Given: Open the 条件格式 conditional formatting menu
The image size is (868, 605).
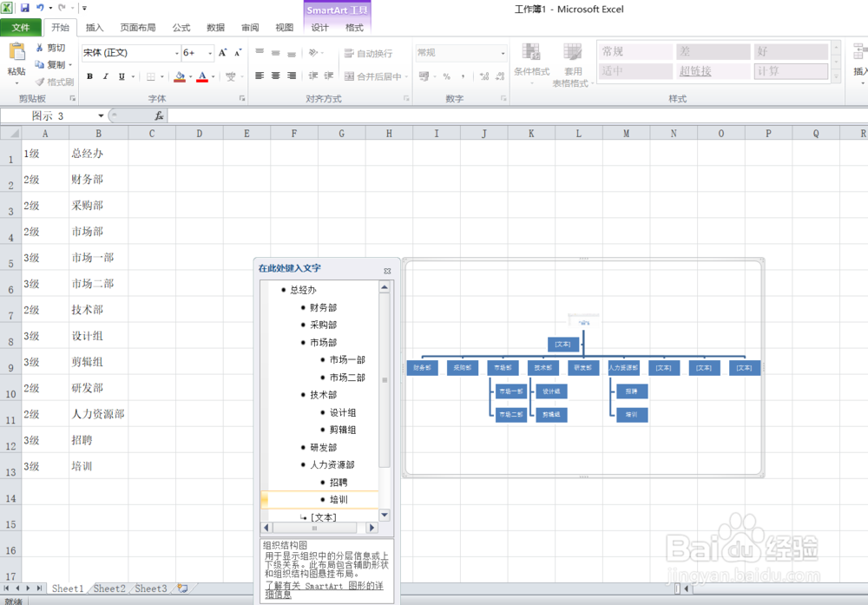Looking at the screenshot, I should [x=531, y=64].
